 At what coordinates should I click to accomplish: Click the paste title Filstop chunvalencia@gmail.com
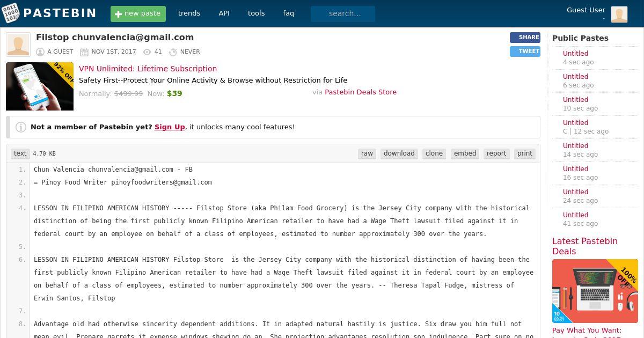pos(115,38)
